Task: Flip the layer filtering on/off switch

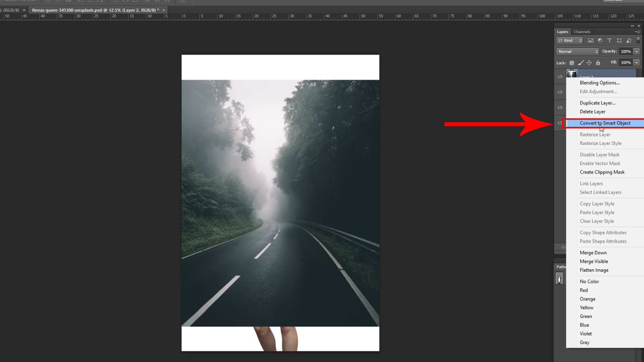Action: coord(638,40)
